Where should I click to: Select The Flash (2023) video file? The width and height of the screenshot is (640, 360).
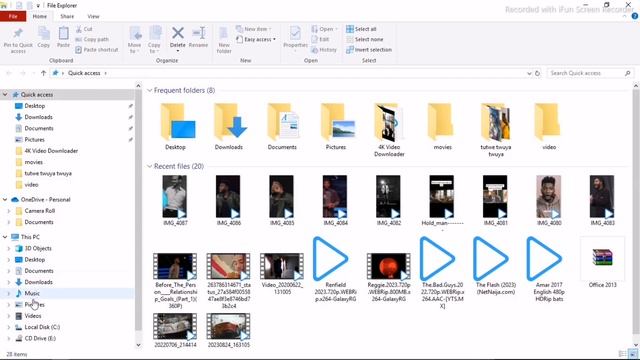[x=496, y=266]
